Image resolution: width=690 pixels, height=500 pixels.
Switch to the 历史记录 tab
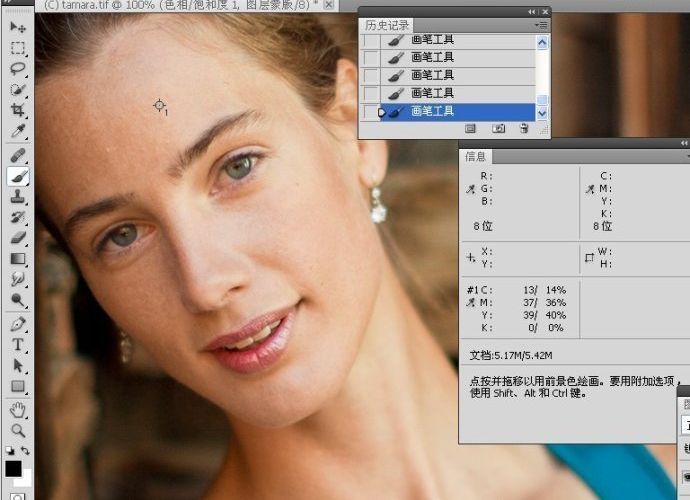coord(387,26)
